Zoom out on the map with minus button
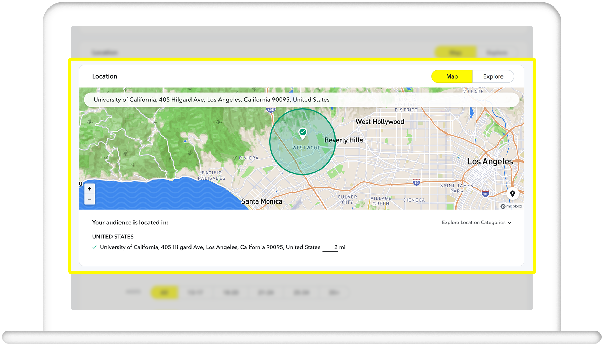 pos(89,199)
